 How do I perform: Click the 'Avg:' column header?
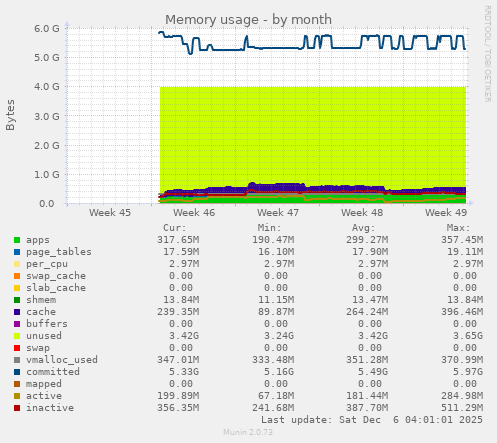(x=364, y=228)
